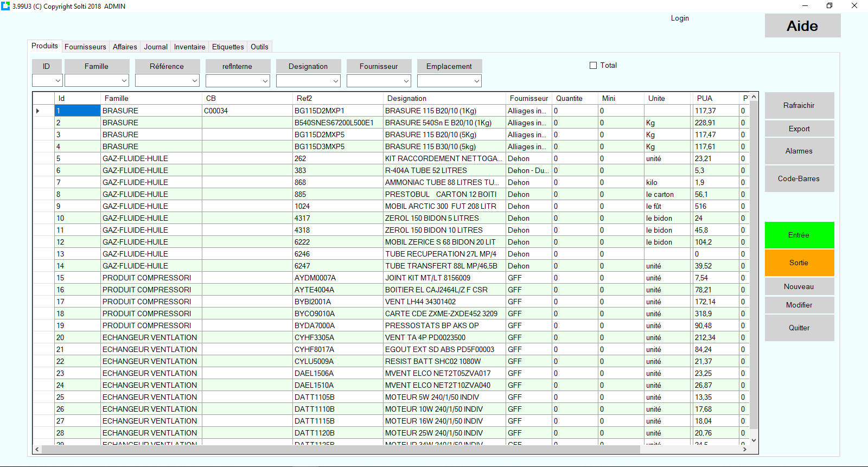Click the PRESSOSTATS BP AKS OP cell
The height and width of the screenshot is (467, 868).
coord(445,325)
